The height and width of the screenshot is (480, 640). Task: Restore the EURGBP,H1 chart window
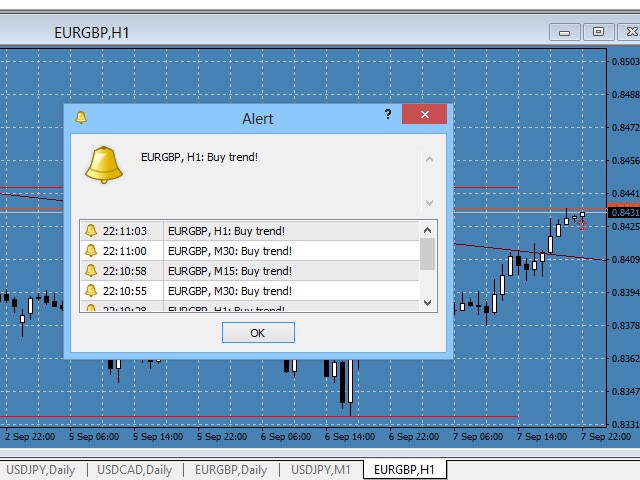click(x=599, y=32)
